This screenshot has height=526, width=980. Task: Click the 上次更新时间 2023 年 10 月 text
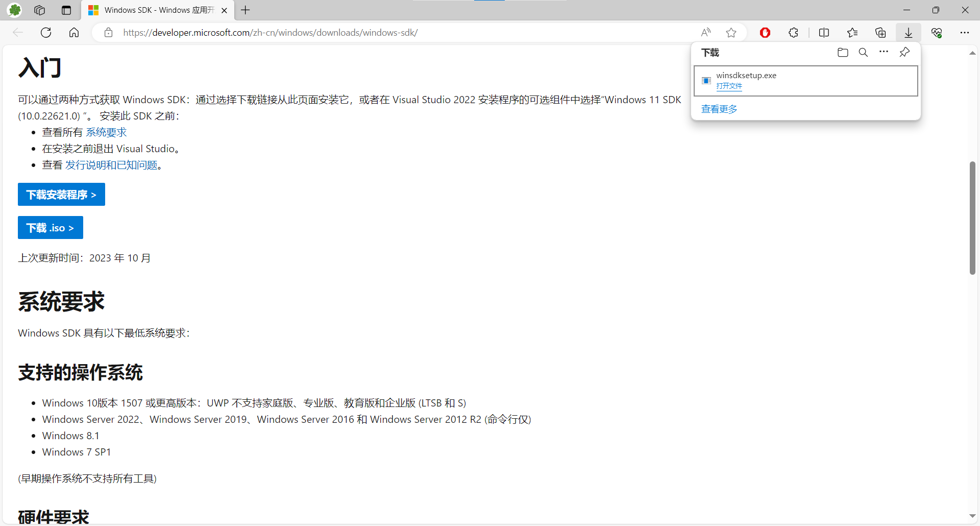tap(84, 258)
